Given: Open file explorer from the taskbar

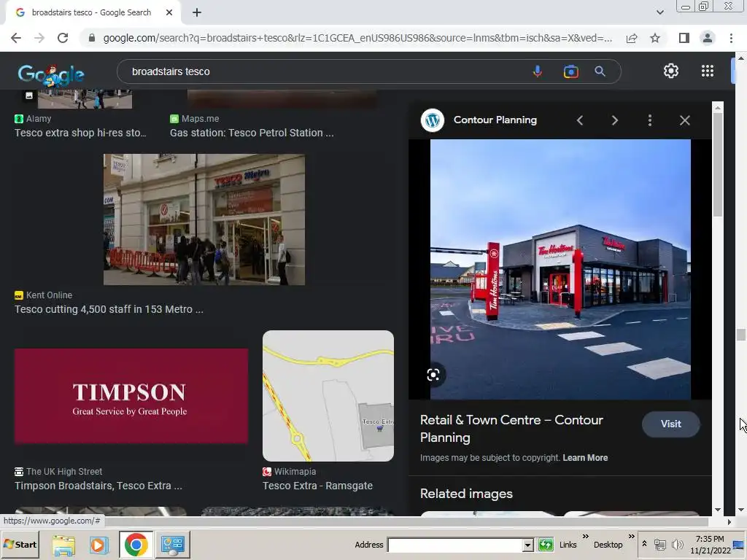Looking at the screenshot, I should [x=63, y=544].
